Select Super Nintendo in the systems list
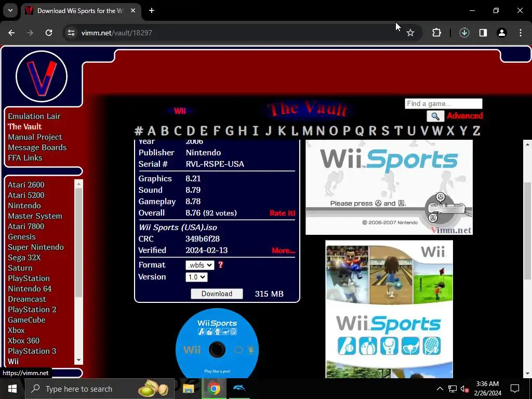532x399 pixels. pyautogui.click(x=36, y=247)
